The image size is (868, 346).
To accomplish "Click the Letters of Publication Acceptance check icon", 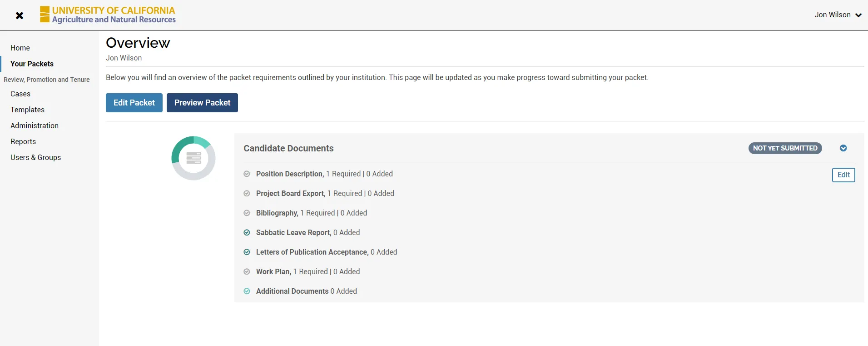I will pos(247,252).
